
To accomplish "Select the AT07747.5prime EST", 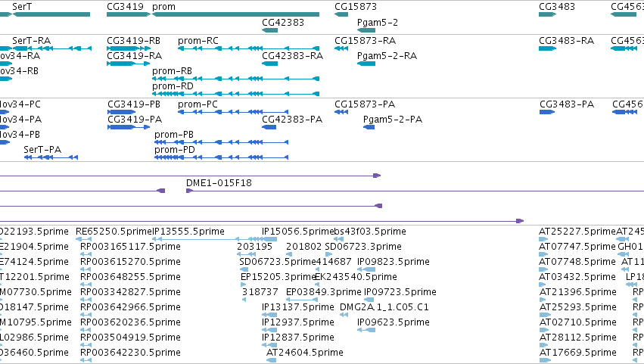I will coord(543,254).
